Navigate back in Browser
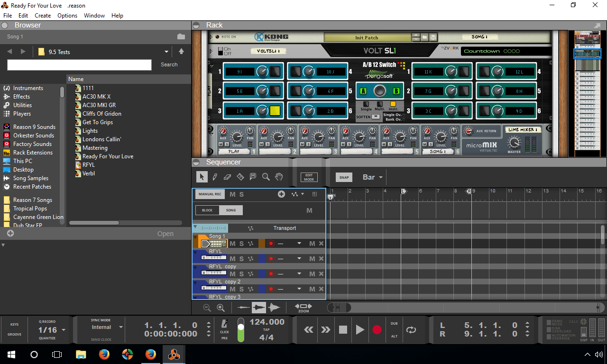Viewport: 607px width, 364px height. click(9, 52)
